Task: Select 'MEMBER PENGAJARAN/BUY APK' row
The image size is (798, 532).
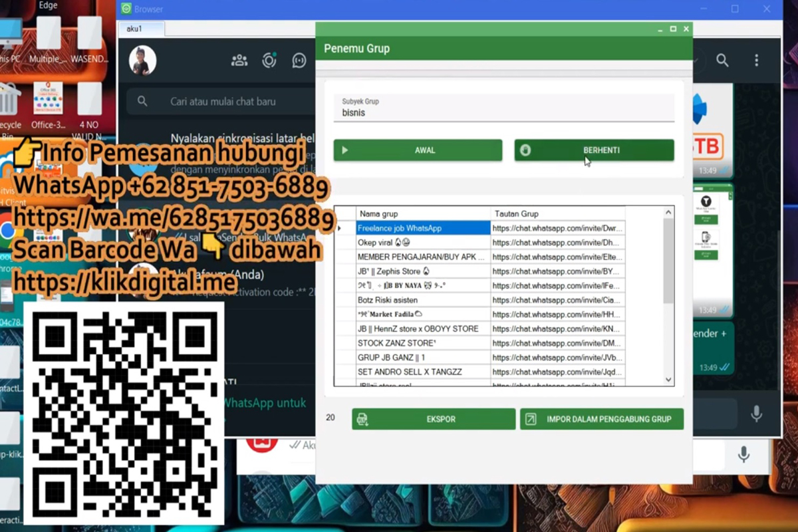Action: click(423, 257)
